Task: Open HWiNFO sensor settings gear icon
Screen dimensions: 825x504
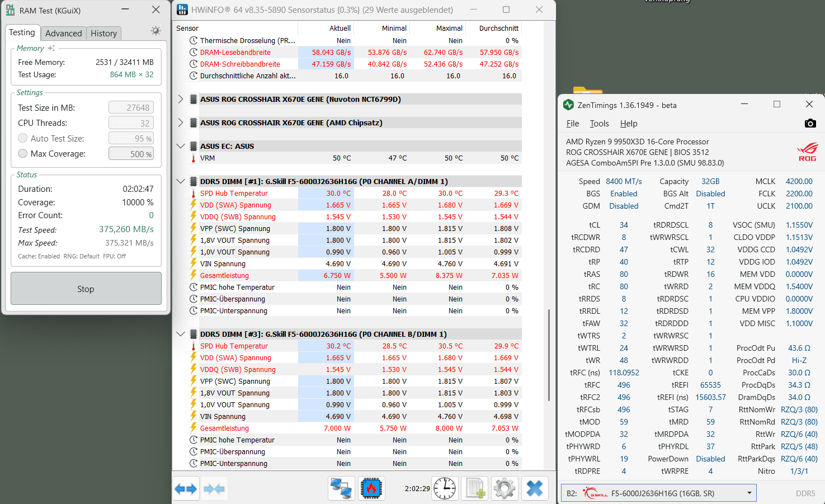Action: click(x=505, y=488)
